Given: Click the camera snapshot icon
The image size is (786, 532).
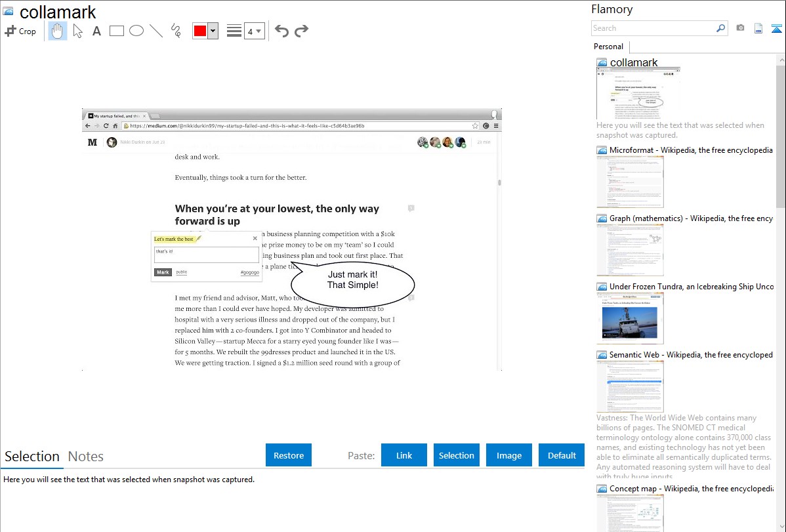Looking at the screenshot, I should pyautogui.click(x=740, y=28).
